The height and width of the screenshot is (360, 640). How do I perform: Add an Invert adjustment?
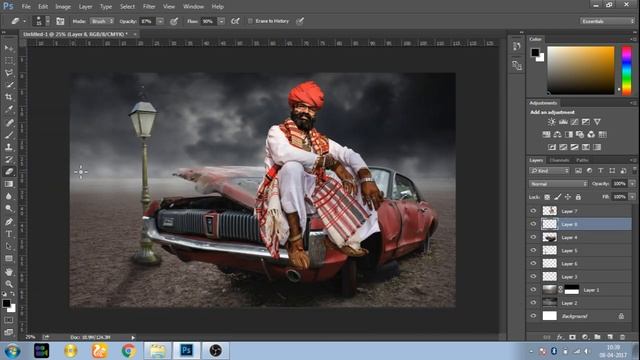click(x=552, y=147)
